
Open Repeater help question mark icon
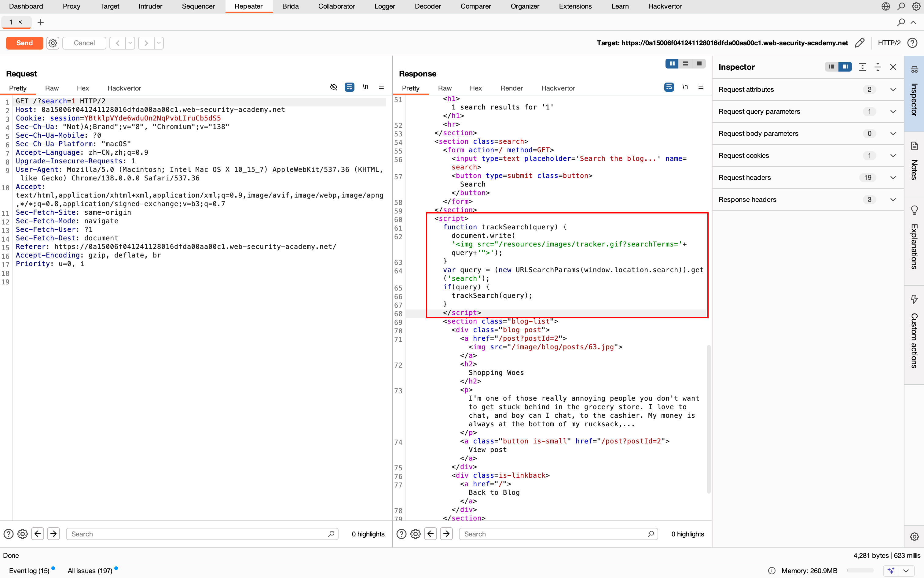[x=912, y=43]
